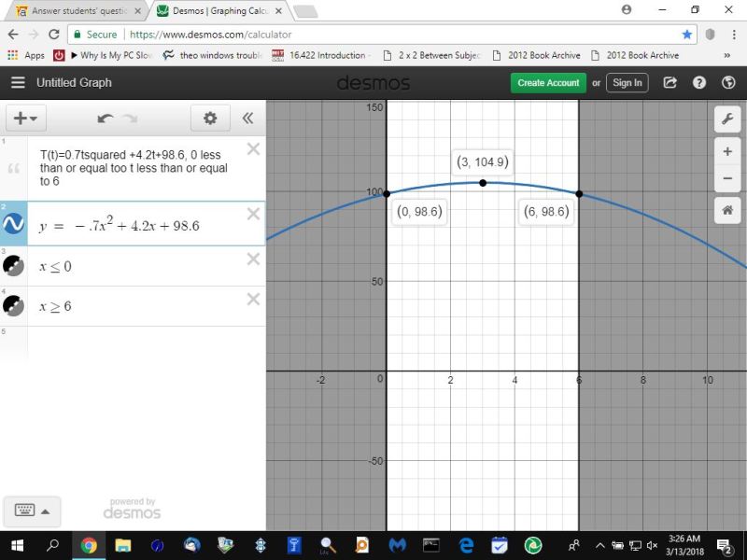Click the URL address bar

click(x=381, y=35)
